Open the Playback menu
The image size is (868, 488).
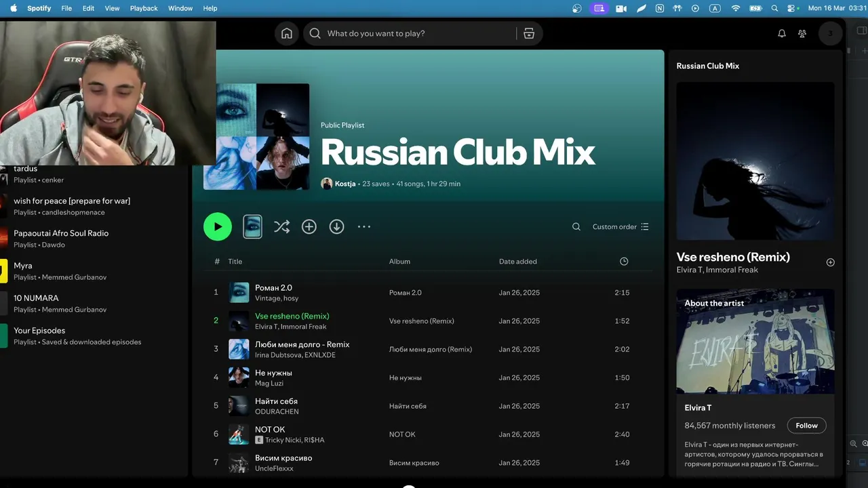(144, 8)
